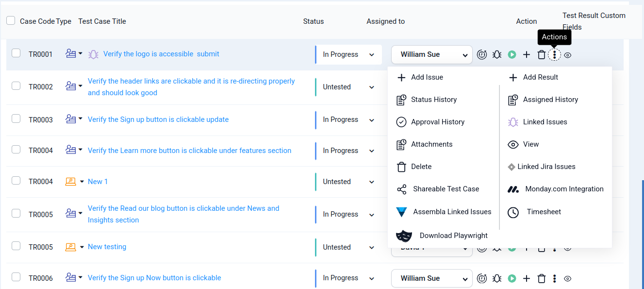Choose Delete in the actions menu
Image resolution: width=644 pixels, height=289 pixels.
[x=414, y=167]
